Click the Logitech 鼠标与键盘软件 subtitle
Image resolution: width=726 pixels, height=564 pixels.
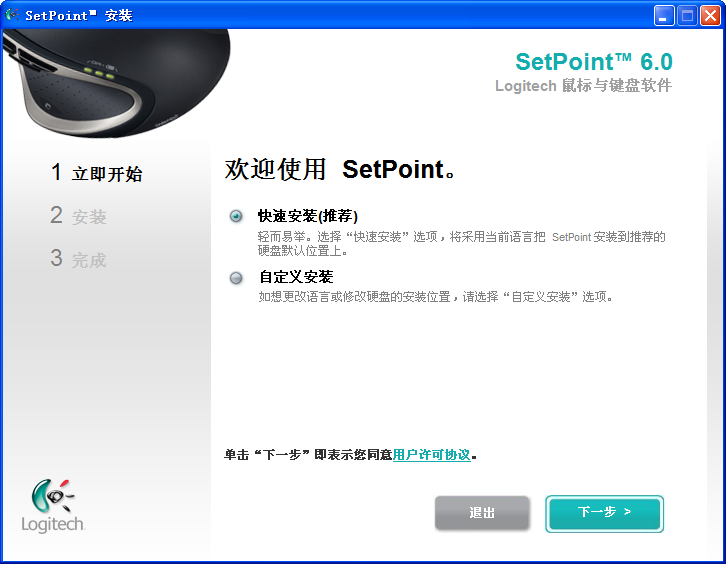point(583,86)
